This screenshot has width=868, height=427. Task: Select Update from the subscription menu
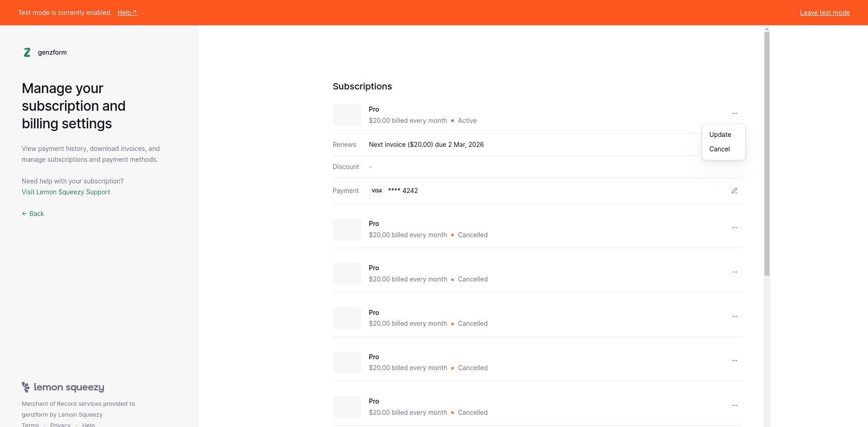719,134
